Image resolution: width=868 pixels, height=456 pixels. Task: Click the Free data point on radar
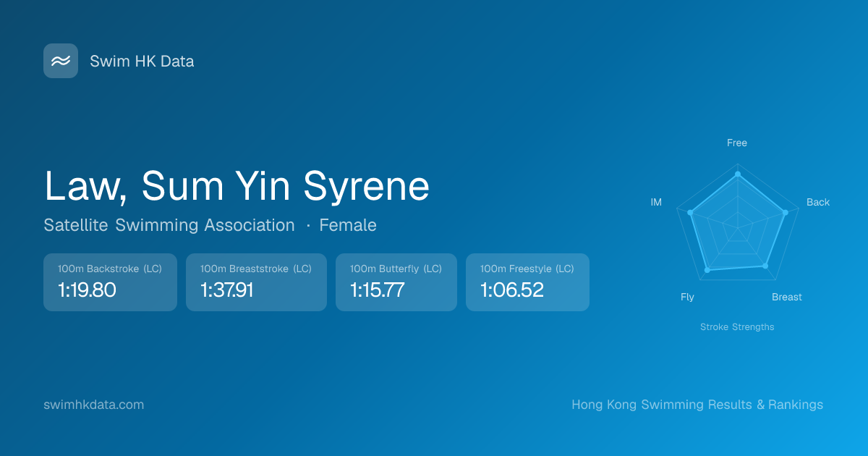737,174
